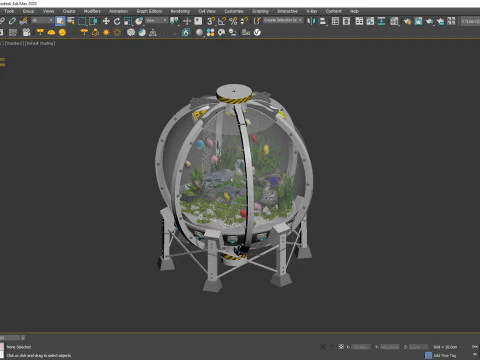Open Schematic View
This screenshot has height=360, width=480.
click(381, 21)
